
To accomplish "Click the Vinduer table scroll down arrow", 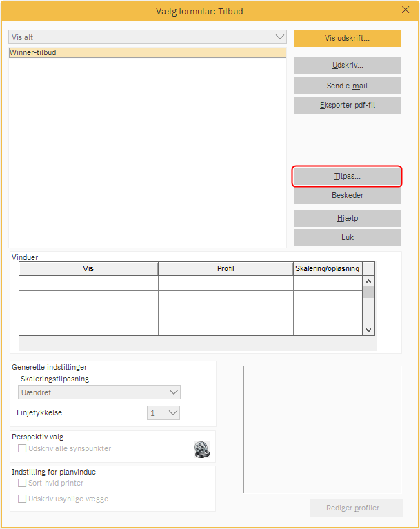I will tap(368, 330).
